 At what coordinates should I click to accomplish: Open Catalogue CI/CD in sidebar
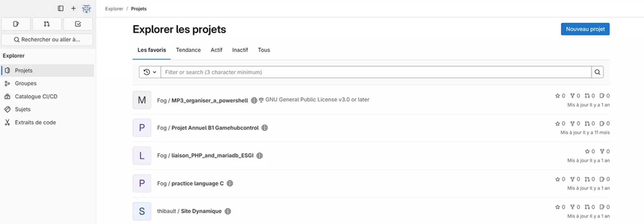pos(36,96)
